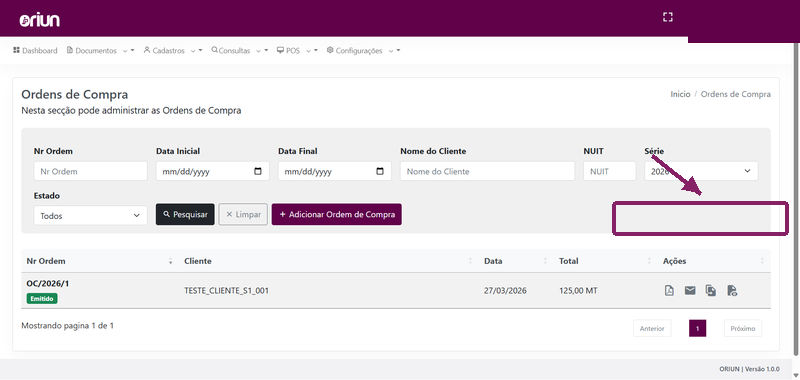Expand the Série dropdown
This screenshot has height=380, width=800.
click(x=701, y=171)
